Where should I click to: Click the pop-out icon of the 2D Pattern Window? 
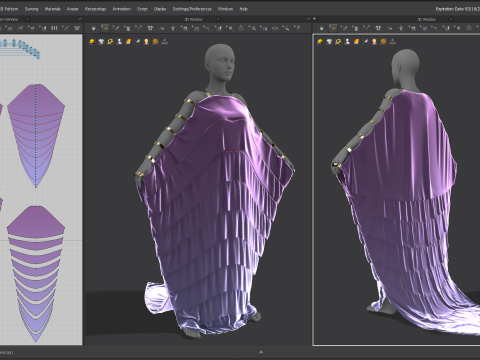tap(80, 19)
